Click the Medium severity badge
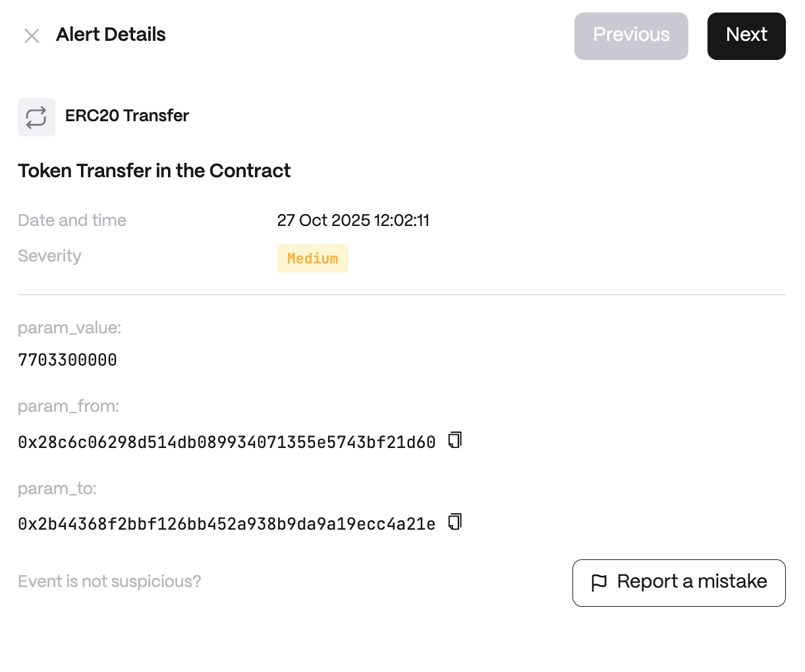 pyautogui.click(x=312, y=258)
